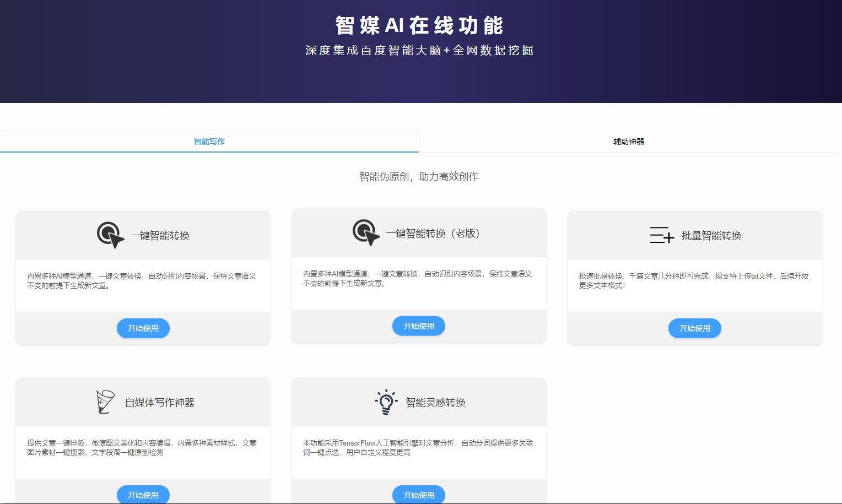Click the 智媒AI在线功能 page heading

[x=419, y=25]
